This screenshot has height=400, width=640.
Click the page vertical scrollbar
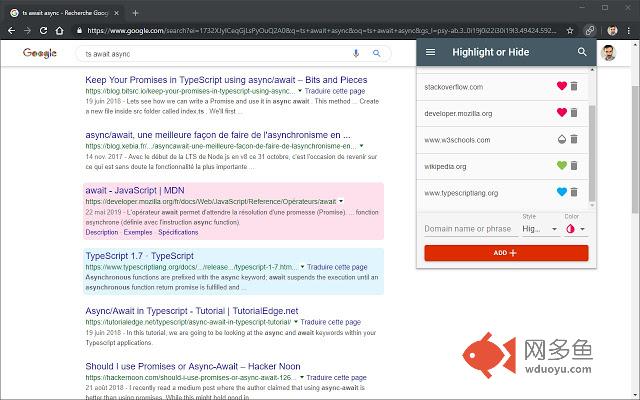(x=636, y=149)
